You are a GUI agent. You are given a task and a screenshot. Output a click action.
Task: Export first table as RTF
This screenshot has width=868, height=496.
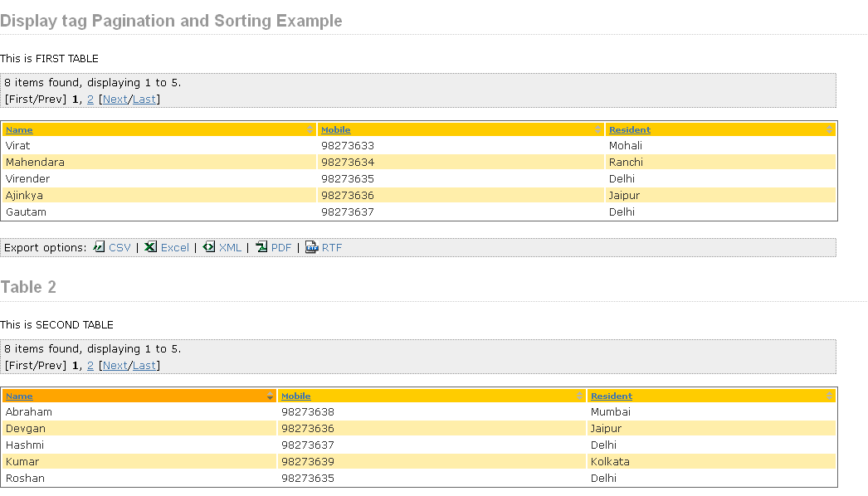(332, 247)
